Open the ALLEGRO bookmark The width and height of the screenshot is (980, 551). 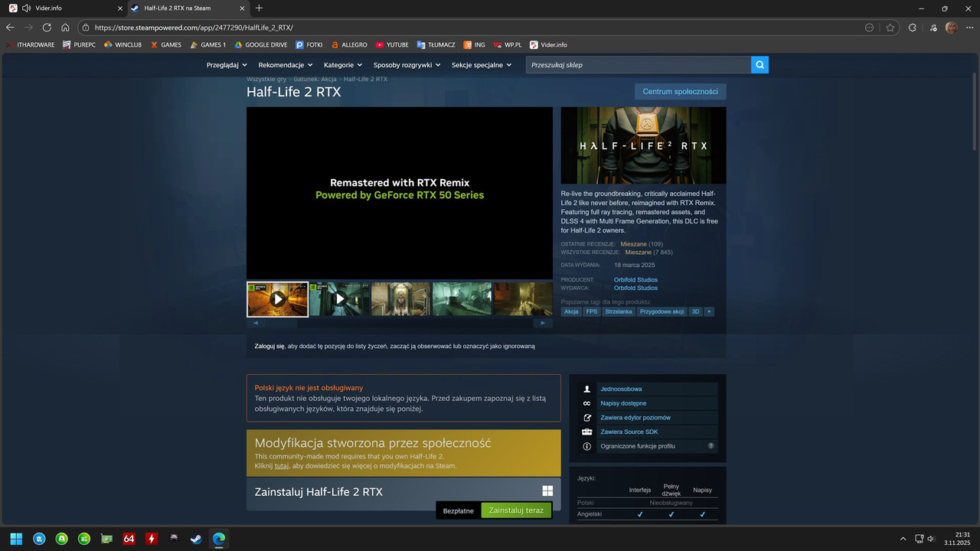(348, 44)
